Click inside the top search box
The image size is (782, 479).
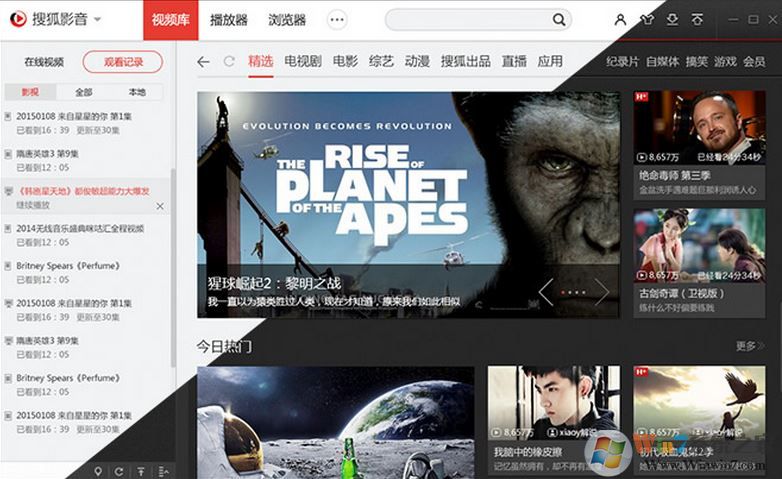coord(469,20)
